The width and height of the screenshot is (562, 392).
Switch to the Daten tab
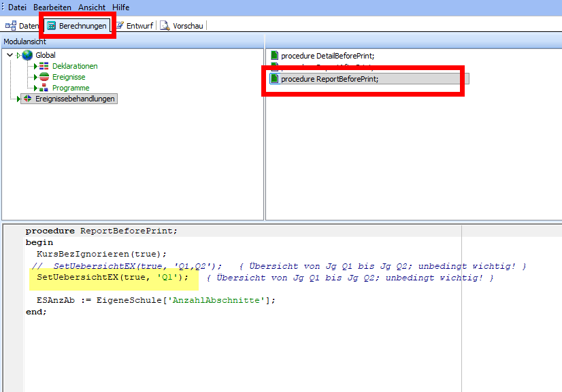(x=22, y=26)
